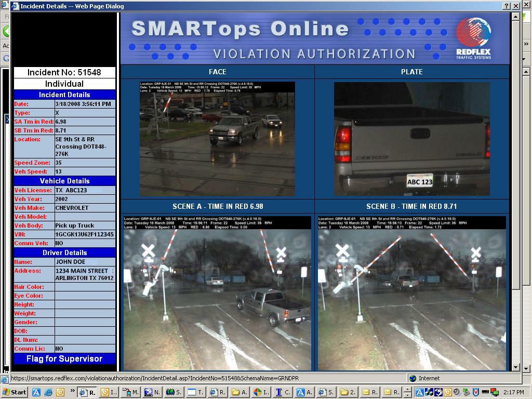The width and height of the screenshot is (532, 399).
Task: Open Internet Explorer from the quick launch
Action: pyautogui.click(x=48, y=392)
